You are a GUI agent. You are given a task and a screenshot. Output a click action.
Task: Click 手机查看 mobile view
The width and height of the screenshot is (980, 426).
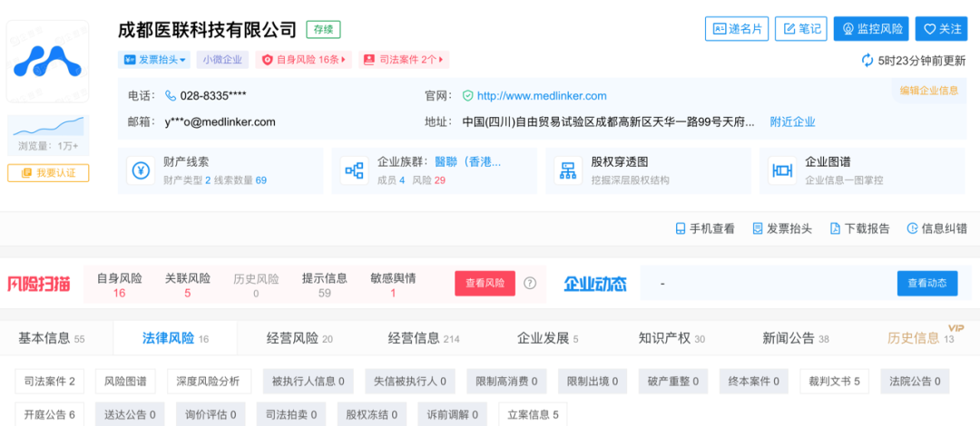705,228
